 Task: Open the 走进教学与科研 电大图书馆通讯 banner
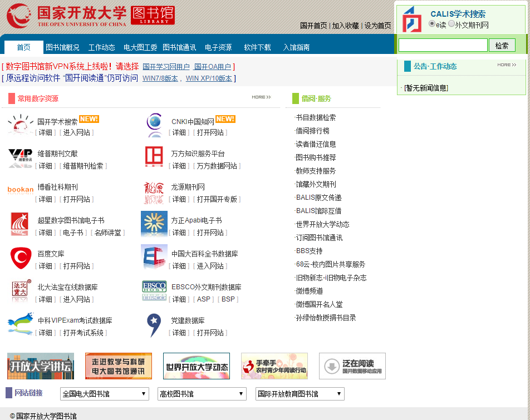pyautogui.click(x=119, y=366)
